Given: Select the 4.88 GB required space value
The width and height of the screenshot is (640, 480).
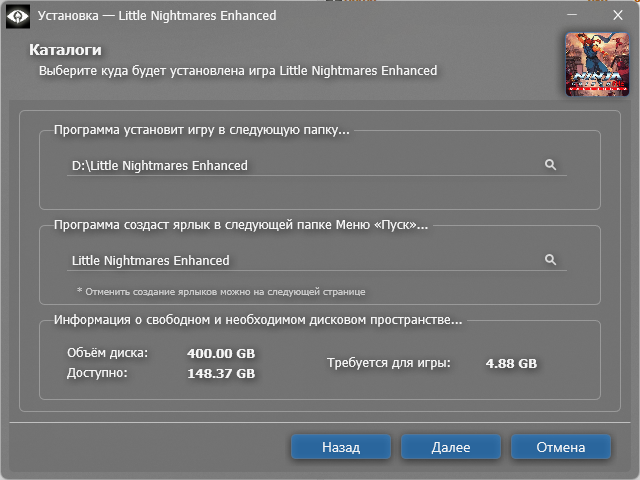Looking at the screenshot, I should 511,364.
